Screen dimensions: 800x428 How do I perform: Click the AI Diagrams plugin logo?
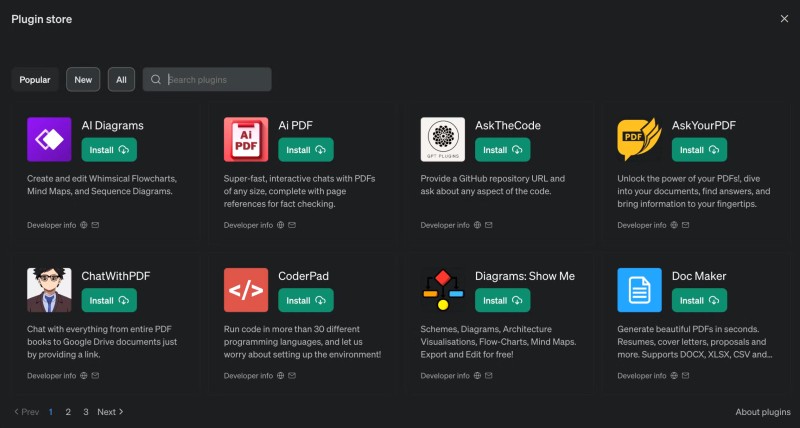49,139
